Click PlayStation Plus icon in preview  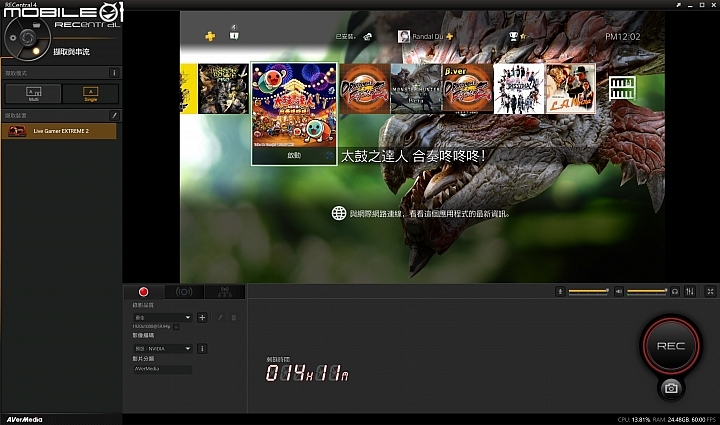(210, 36)
